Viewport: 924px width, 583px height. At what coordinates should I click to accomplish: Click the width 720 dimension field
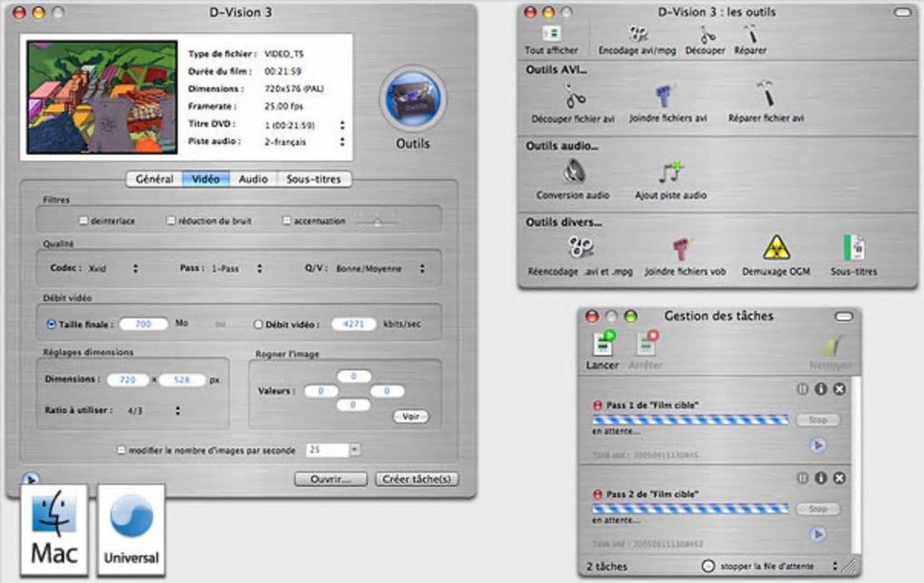click(x=128, y=380)
